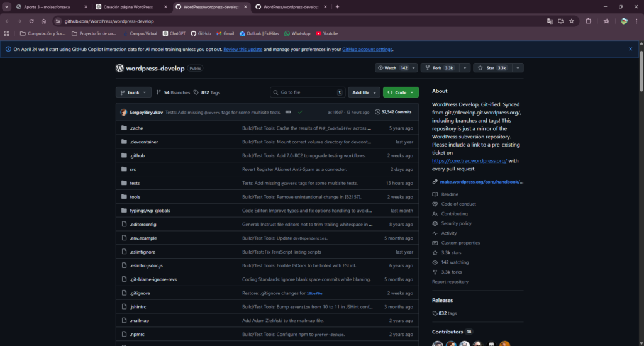
Task: Open the Youtube bookmark
Action: [x=327, y=34]
